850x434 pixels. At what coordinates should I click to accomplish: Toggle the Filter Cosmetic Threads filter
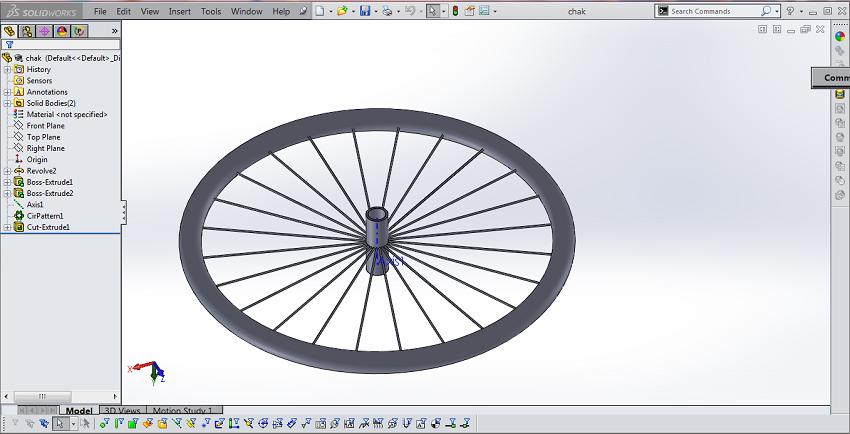(406, 424)
